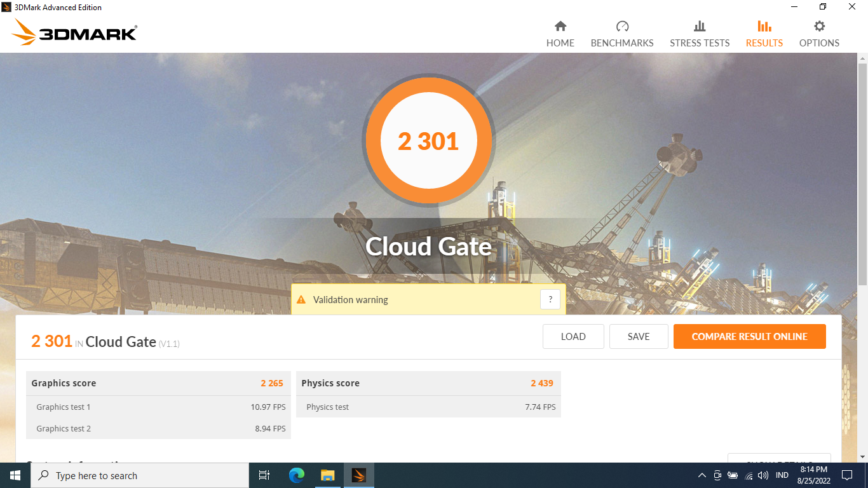Click the 3DMark taskbar icon

(359, 475)
